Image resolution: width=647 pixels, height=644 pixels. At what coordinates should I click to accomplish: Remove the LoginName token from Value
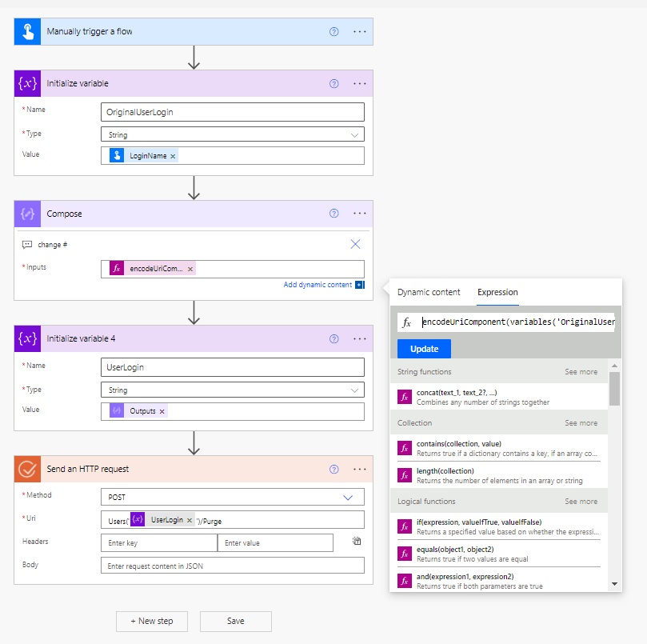pos(173,156)
